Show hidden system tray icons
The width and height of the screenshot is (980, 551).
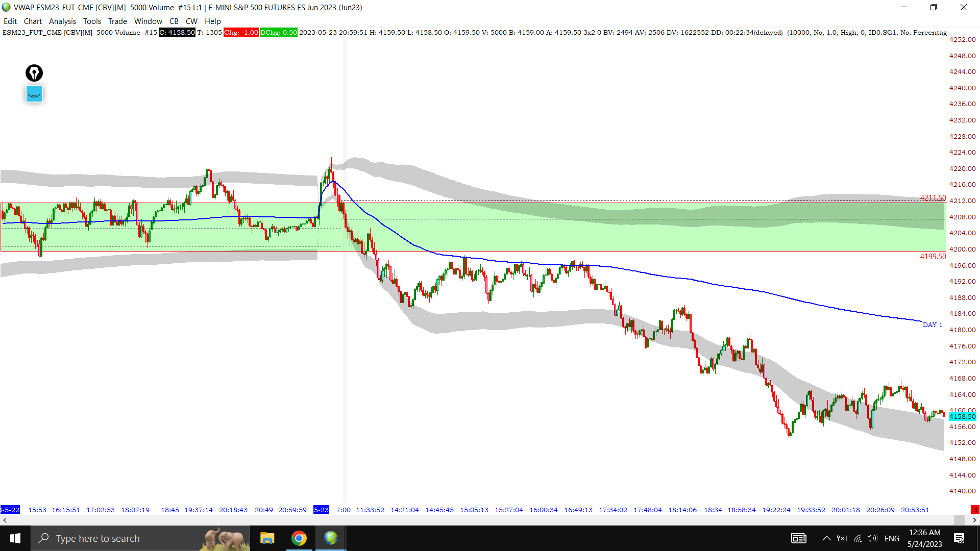826,538
